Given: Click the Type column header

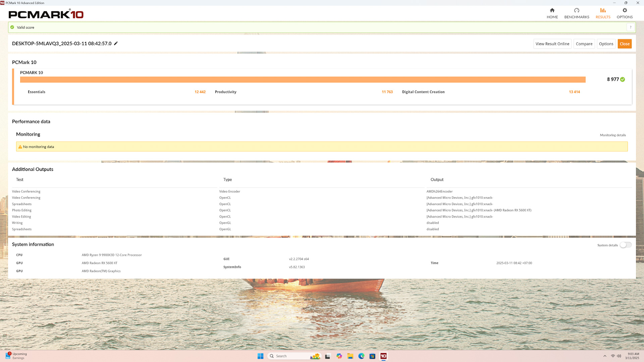Looking at the screenshot, I should (x=227, y=179).
